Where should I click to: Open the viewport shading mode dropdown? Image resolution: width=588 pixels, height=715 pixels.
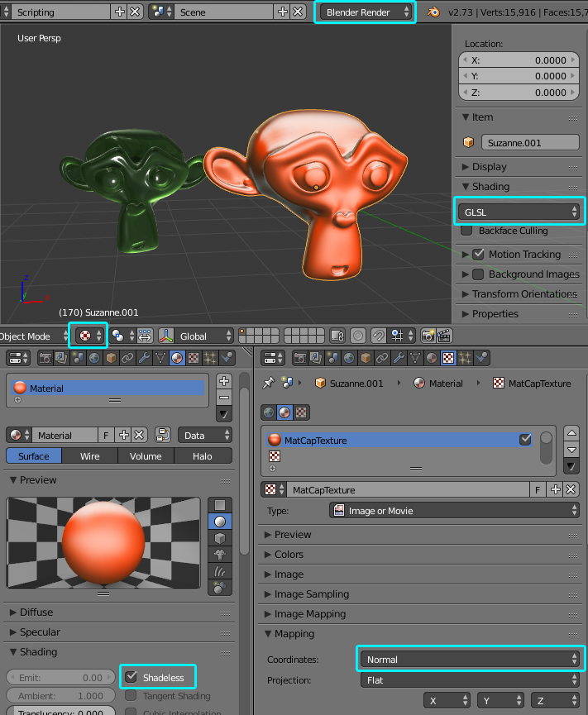pos(88,336)
